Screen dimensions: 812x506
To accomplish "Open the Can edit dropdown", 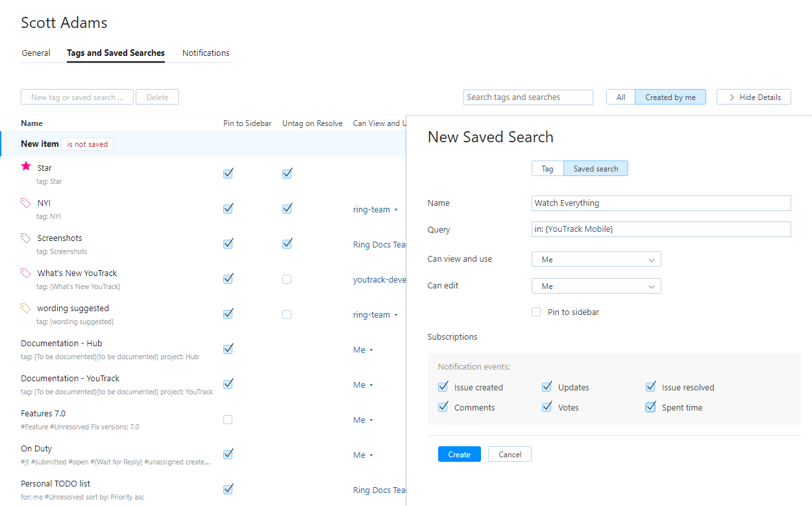I will pos(596,286).
